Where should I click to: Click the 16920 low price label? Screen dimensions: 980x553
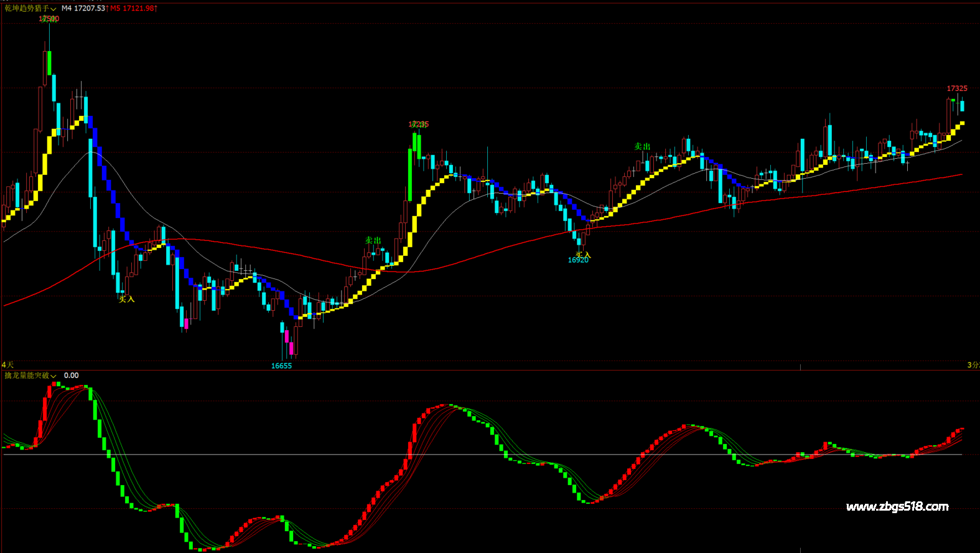coord(578,260)
